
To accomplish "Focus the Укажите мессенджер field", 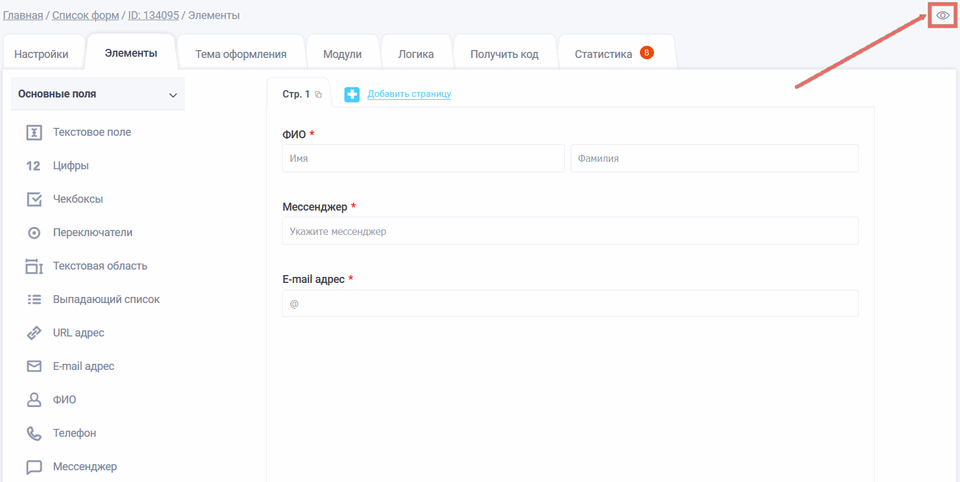I will (570, 231).
